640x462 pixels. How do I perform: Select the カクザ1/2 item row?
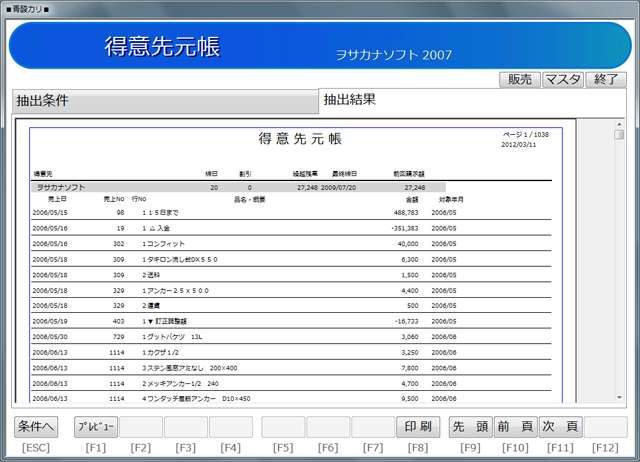[x=291, y=352]
